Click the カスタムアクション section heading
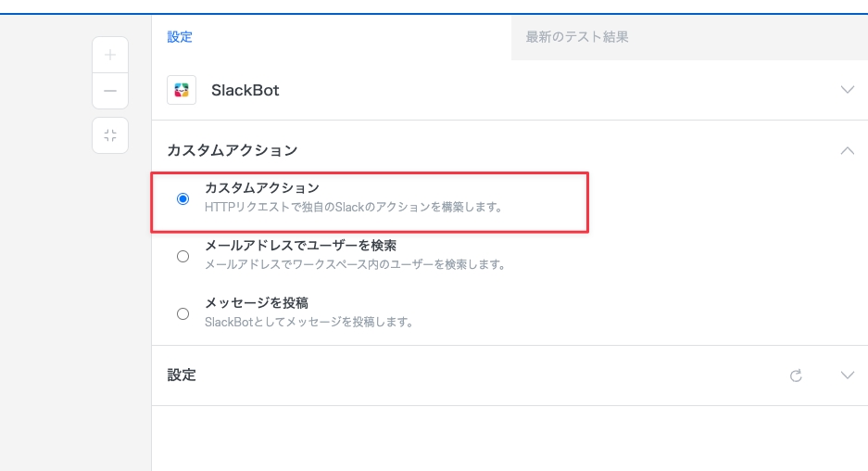The width and height of the screenshot is (868, 471). click(232, 149)
